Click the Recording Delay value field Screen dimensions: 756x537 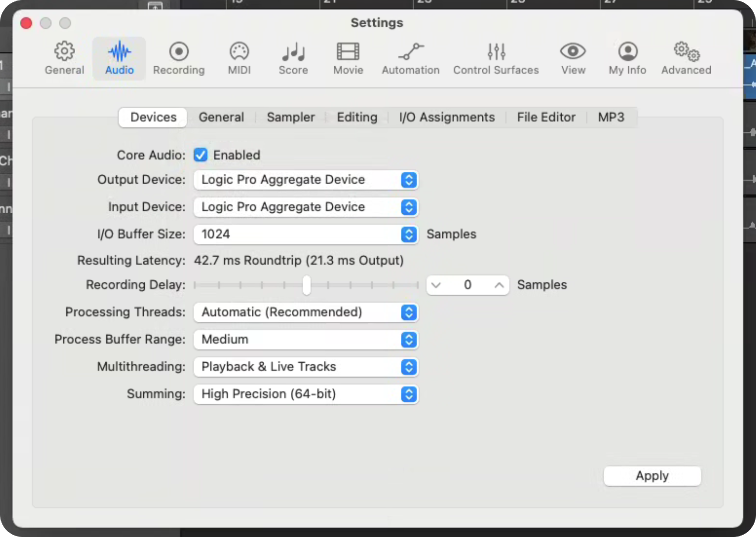pyautogui.click(x=468, y=285)
